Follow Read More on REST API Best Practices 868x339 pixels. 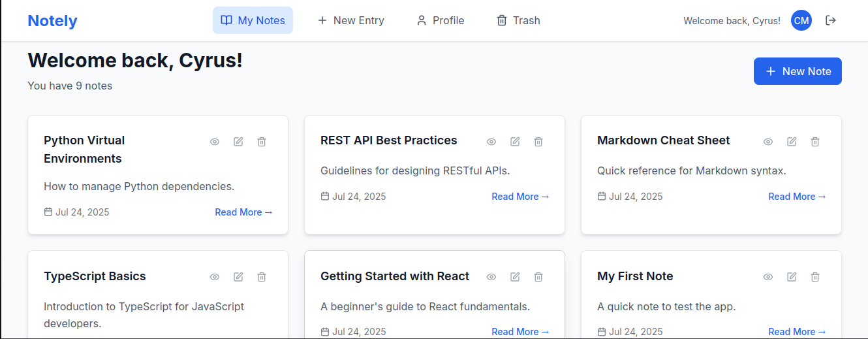point(520,197)
